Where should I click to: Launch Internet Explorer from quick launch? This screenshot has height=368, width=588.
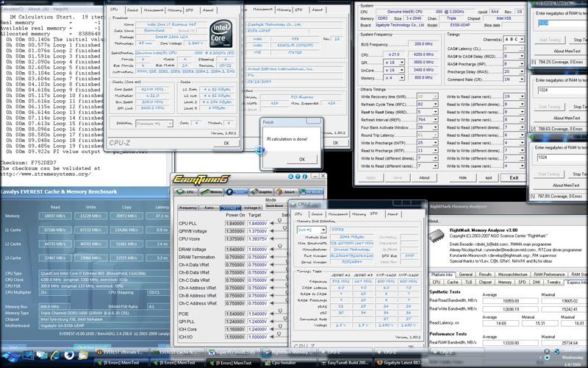click(55, 355)
